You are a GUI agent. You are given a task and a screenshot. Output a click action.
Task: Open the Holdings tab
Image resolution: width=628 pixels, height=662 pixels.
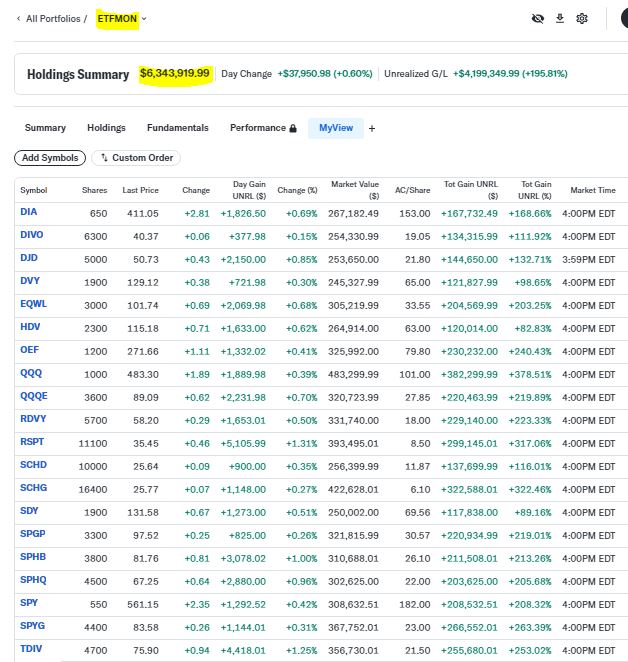(x=106, y=128)
